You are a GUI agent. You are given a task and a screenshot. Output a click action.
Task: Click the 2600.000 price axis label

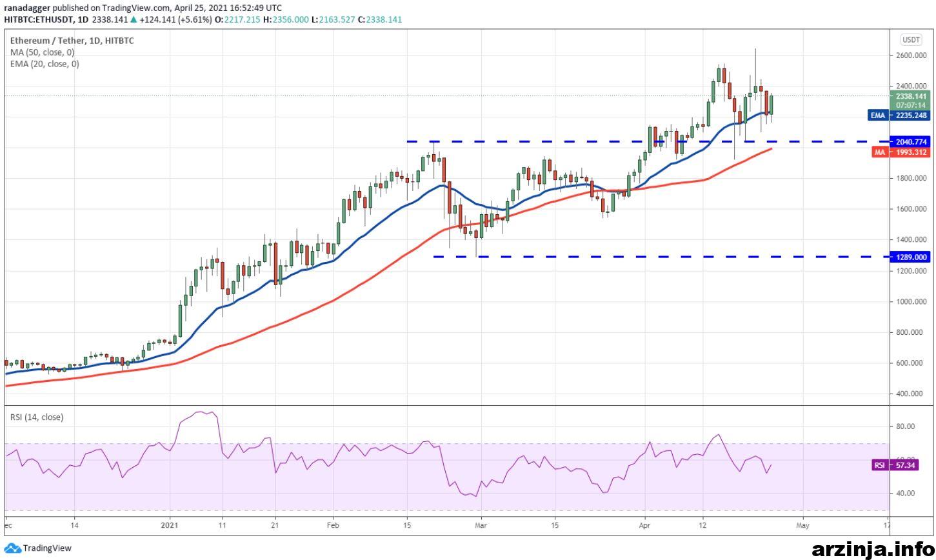[911, 55]
